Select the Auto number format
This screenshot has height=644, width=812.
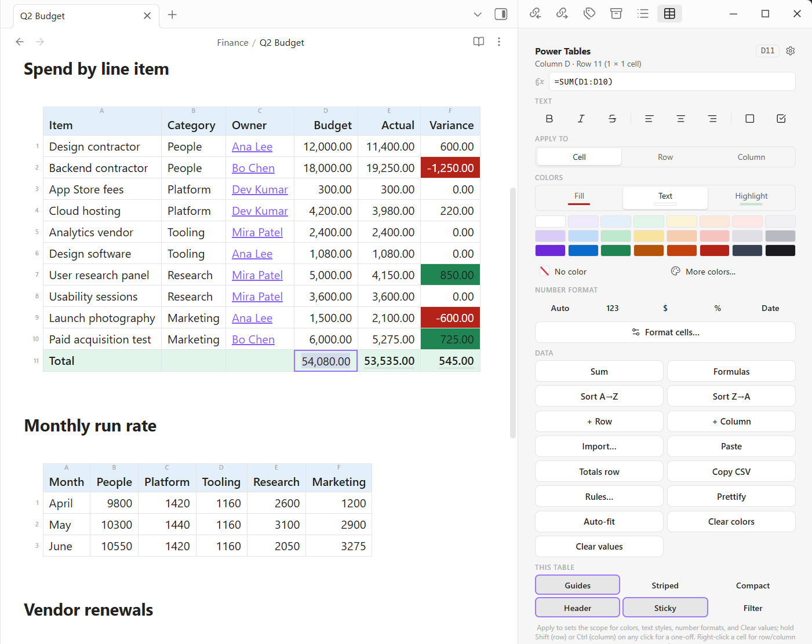click(560, 308)
